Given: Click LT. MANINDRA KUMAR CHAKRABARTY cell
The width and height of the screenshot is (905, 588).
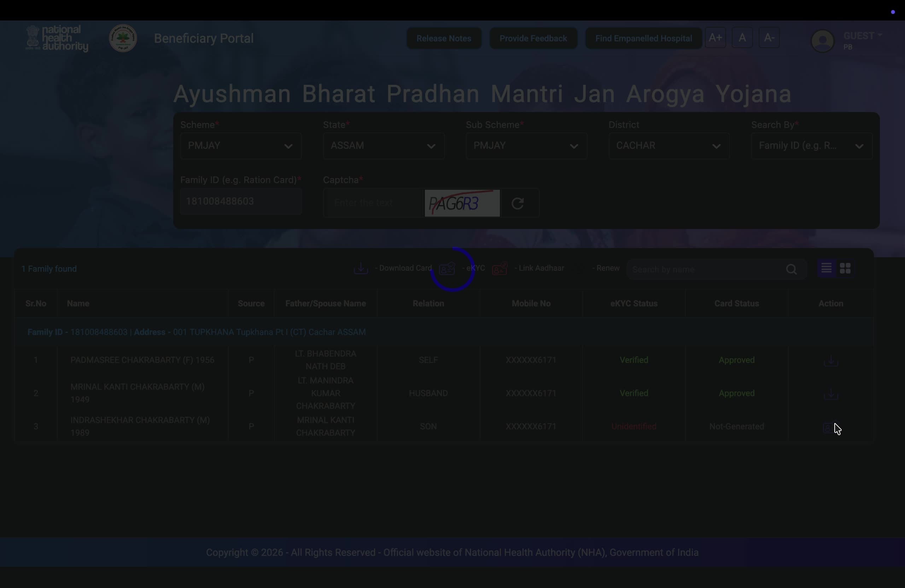Looking at the screenshot, I should (326, 393).
